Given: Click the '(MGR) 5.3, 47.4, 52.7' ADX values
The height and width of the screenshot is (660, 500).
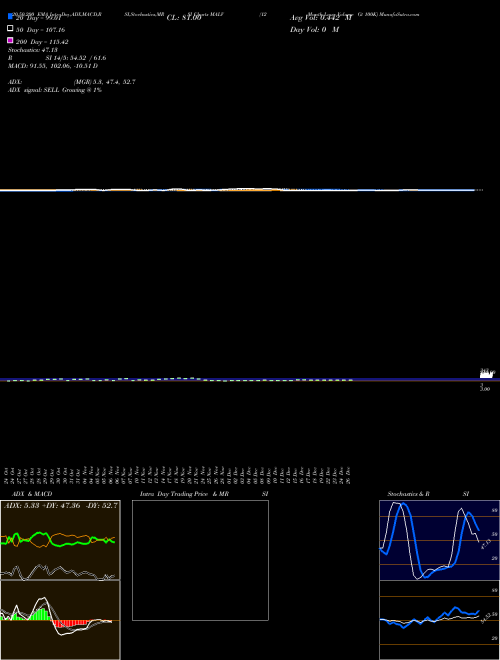Looking at the screenshot, I should click(x=104, y=82).
